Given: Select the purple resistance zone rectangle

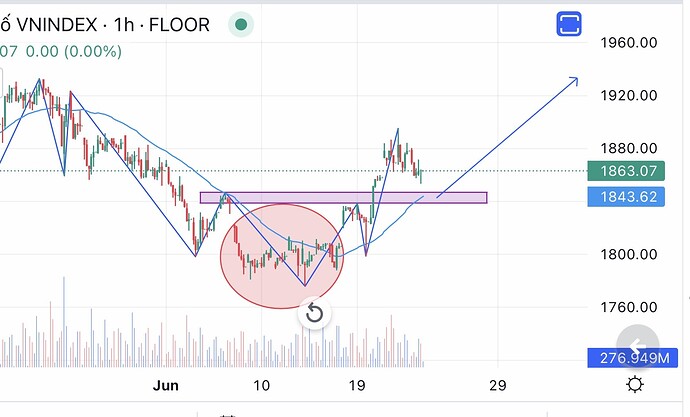Looking at the screenshot, I should pyautogui.click(x=343, y=198).
